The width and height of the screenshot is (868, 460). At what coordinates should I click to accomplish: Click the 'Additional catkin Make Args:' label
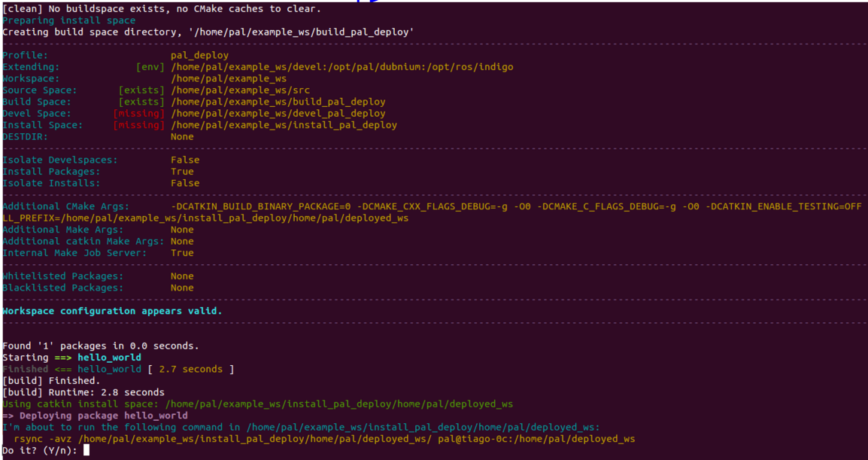click(83, 242)
